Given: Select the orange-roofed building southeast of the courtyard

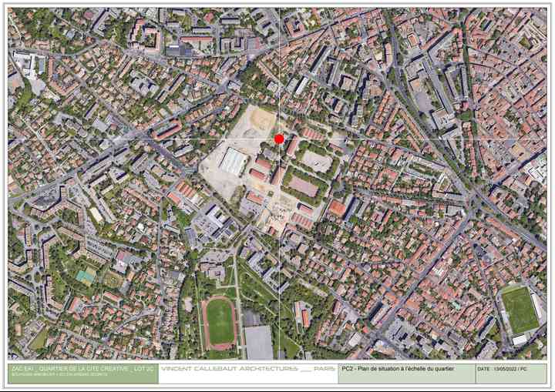Looking at the screenshot, I should pos(337,207).
